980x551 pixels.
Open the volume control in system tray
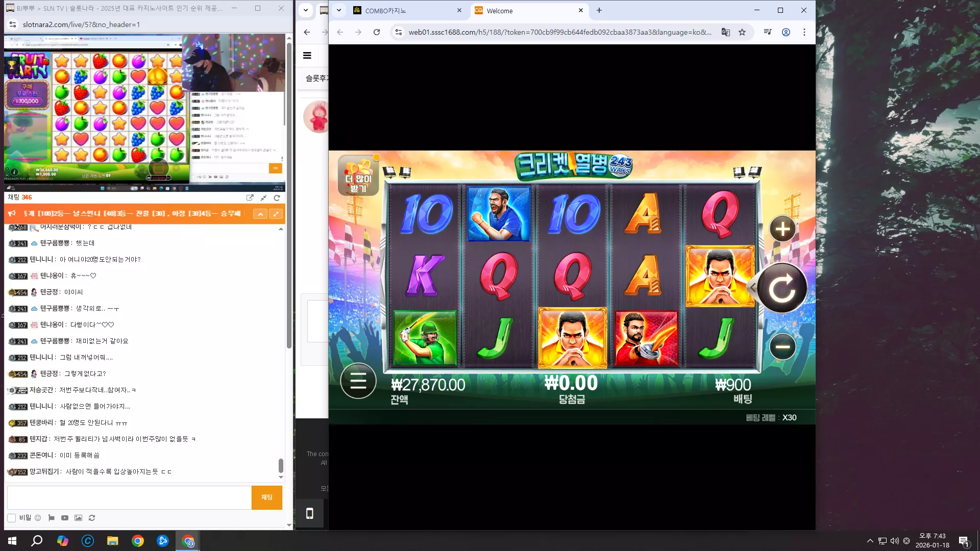[894, 541]
